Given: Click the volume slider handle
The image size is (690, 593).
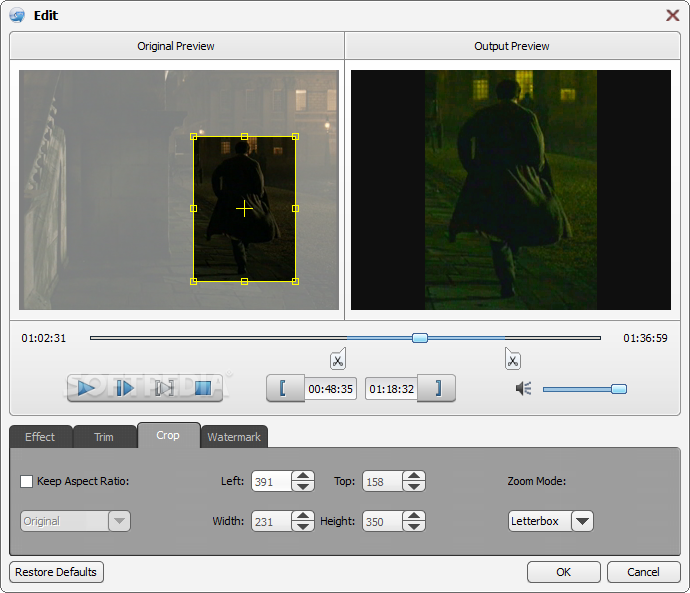Looking at the screenshot, I should pyautogui.click(x=619, y=389).
